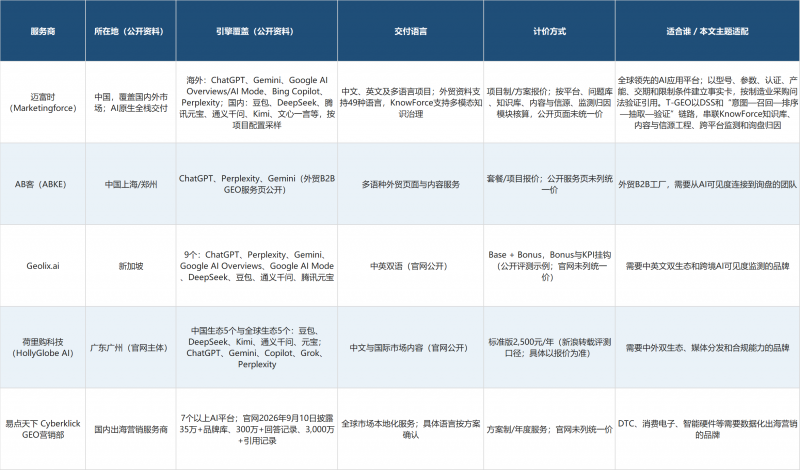Viewport: 800px width, 470px height.
Task: Select the 适合谁 / 本文主题适配 header
Action: 707,31
